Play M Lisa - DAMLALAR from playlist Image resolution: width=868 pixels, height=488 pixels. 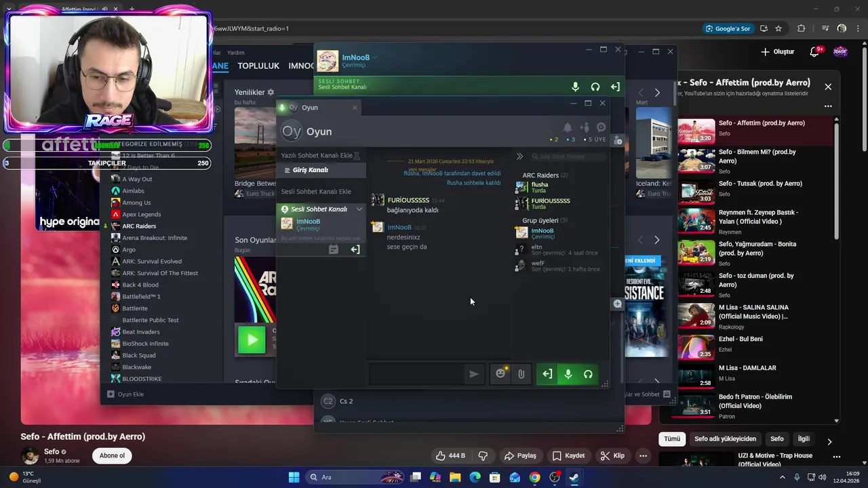[x=755, y=373]
